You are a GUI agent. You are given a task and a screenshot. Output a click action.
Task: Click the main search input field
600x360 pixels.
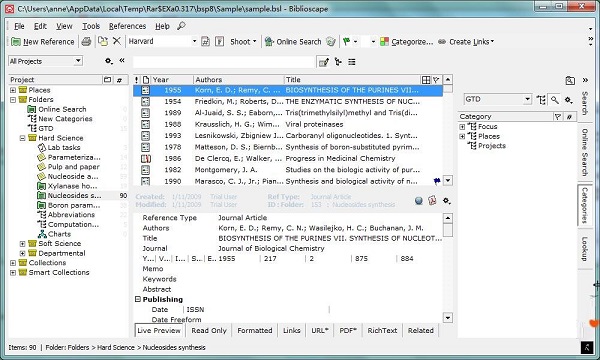(x=224, y=62)
